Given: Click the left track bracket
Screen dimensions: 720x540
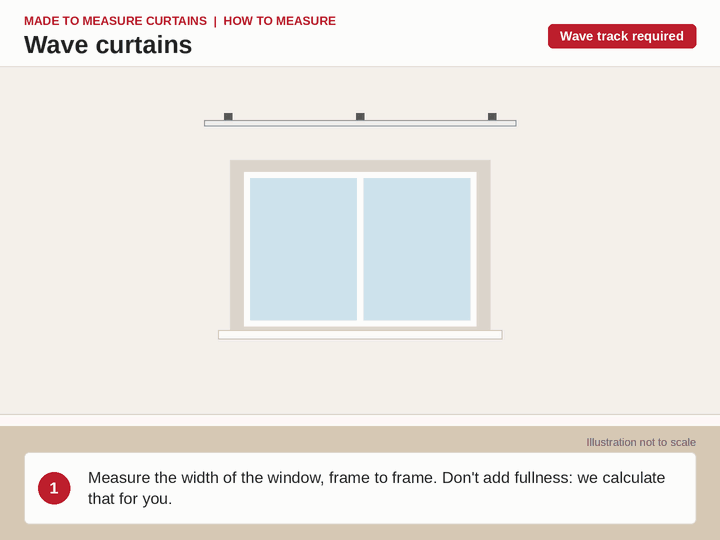Looking at the screenshot, I should 228,117.
